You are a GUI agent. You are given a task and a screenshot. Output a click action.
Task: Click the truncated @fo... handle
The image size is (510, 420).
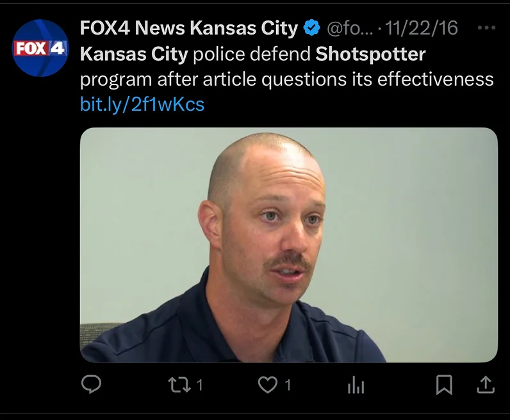350,28
